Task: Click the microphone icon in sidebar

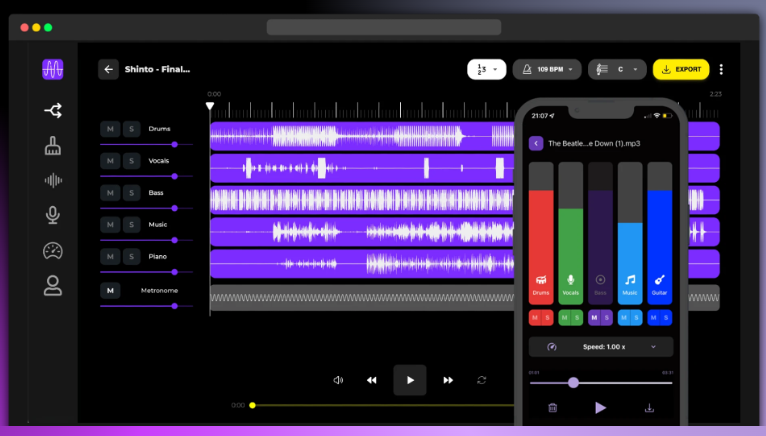Action: coord(53,215)
